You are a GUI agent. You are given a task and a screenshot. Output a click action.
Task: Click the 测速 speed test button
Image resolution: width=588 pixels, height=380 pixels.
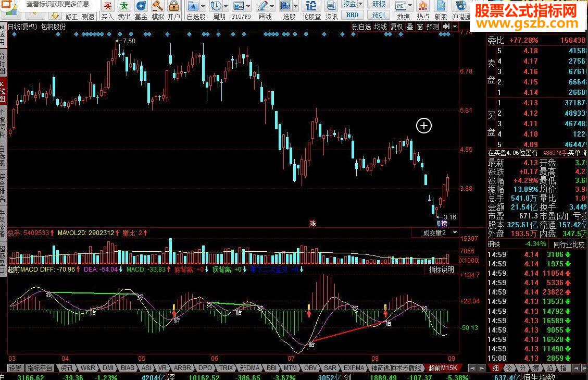[89, 17]
